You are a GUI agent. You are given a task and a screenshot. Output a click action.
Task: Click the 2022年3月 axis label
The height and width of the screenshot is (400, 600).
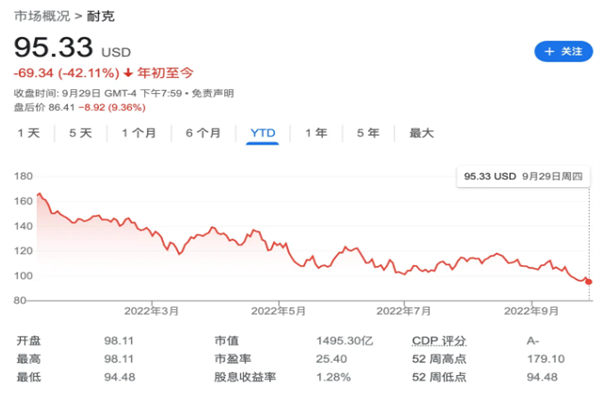(x=152, y=311)
